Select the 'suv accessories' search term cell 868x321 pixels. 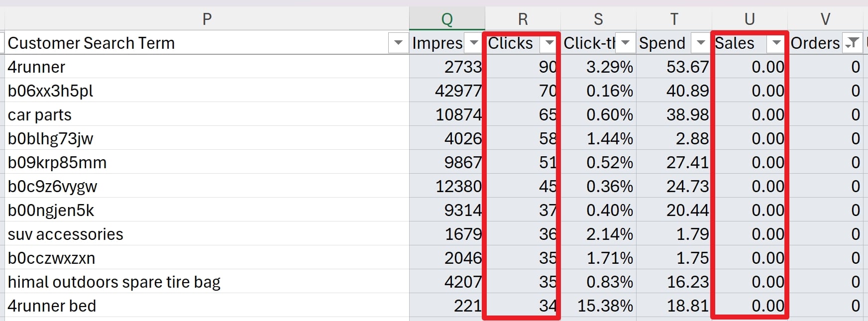tap(207, 234)
